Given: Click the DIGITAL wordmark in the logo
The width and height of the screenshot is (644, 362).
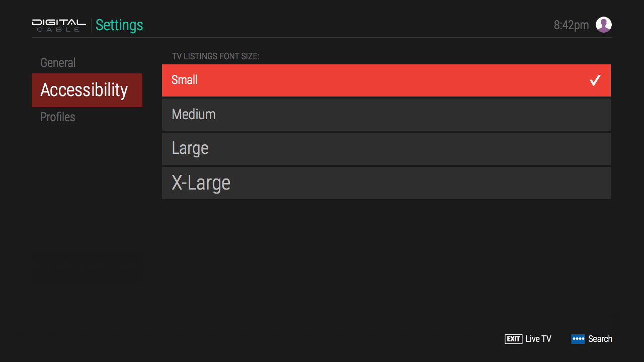Looking at the screenshot, I should [59, 22].
